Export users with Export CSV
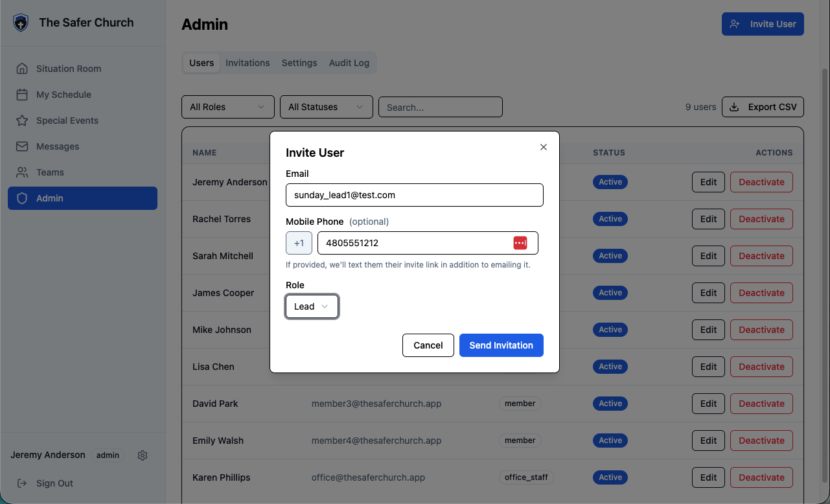Screen dimensions: 830x504 [x=763, y=107]
